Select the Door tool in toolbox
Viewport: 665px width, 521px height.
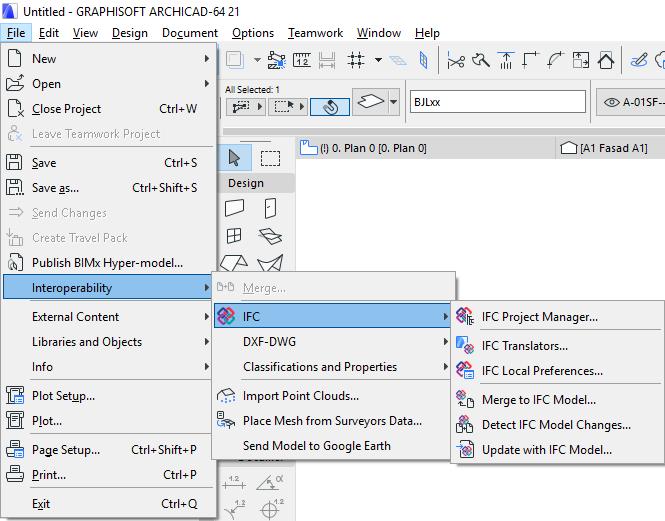click(270, 208)
